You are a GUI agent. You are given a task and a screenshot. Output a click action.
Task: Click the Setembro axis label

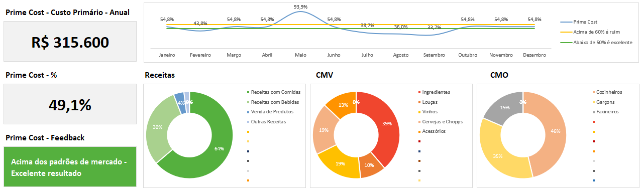click(434, 55)
